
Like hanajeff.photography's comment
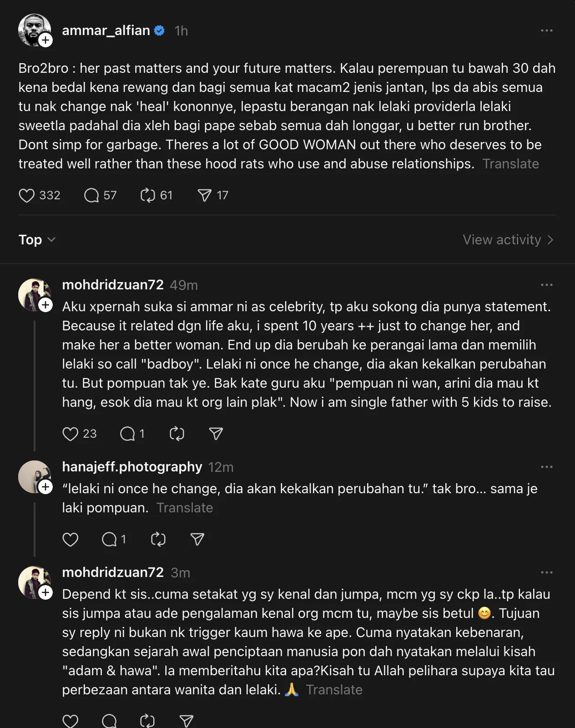[x=70, y=540]
